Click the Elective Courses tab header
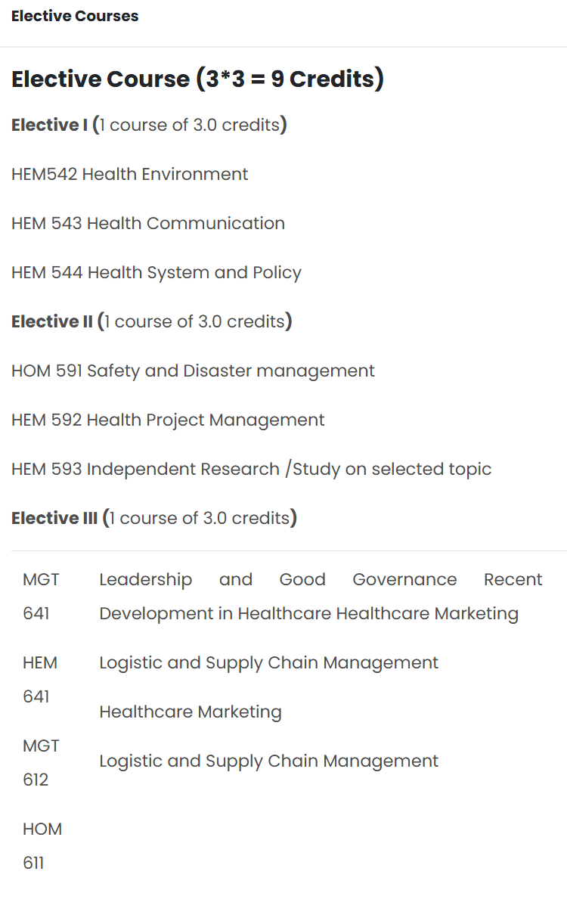 click(75, 16)
